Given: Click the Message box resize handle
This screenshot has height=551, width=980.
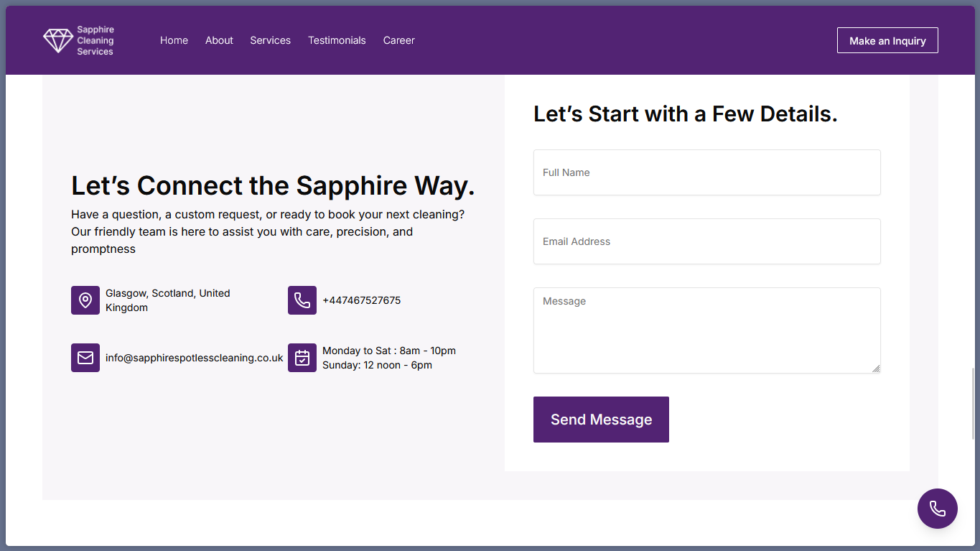Looking at the screenshot, I should 875,368.
